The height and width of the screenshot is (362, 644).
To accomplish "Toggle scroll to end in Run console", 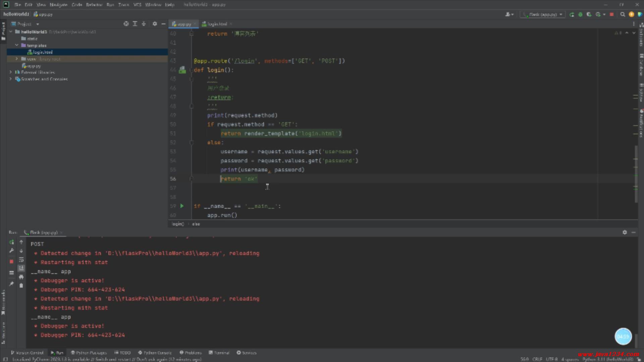I will coord(21,268).
